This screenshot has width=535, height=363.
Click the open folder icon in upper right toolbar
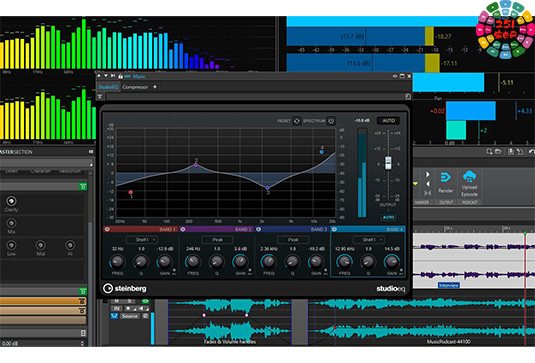(x=498, y=152)
